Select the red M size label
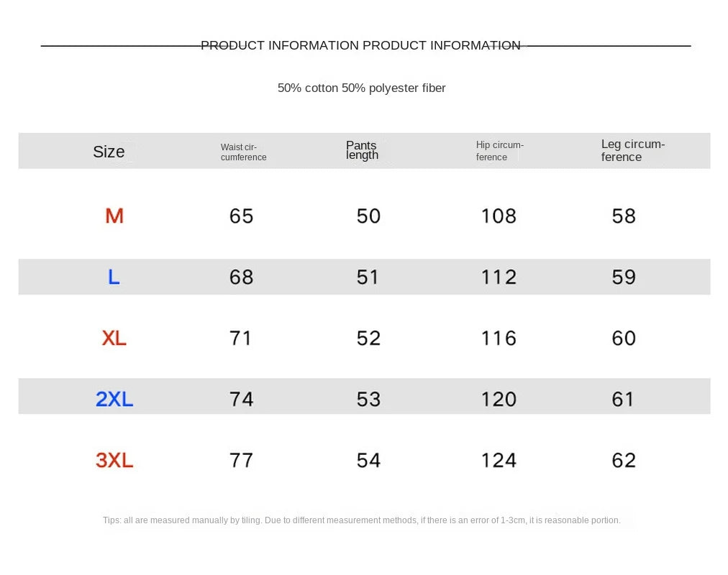 pyautogui.click(x=114, y=216)
